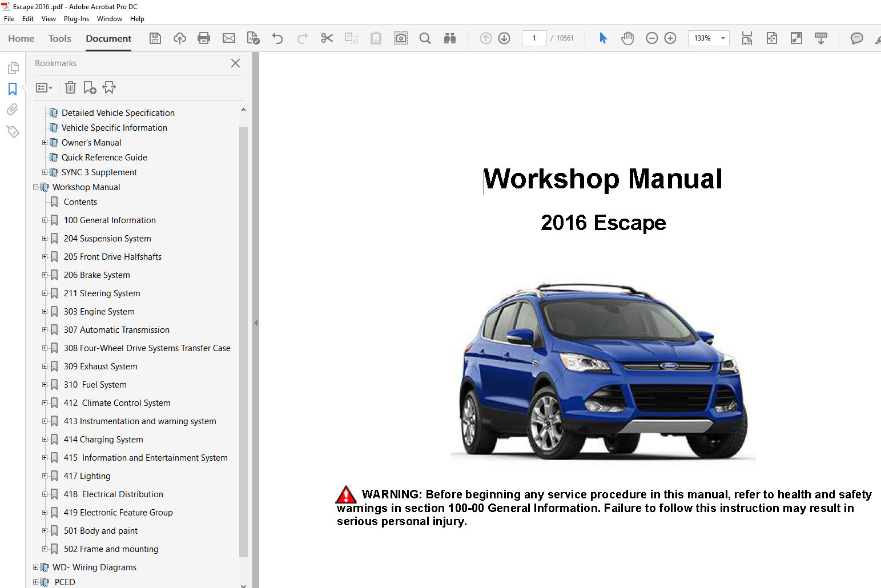
Task: Click the Zoom out minus icon
Action: click(x=651, y=38)
